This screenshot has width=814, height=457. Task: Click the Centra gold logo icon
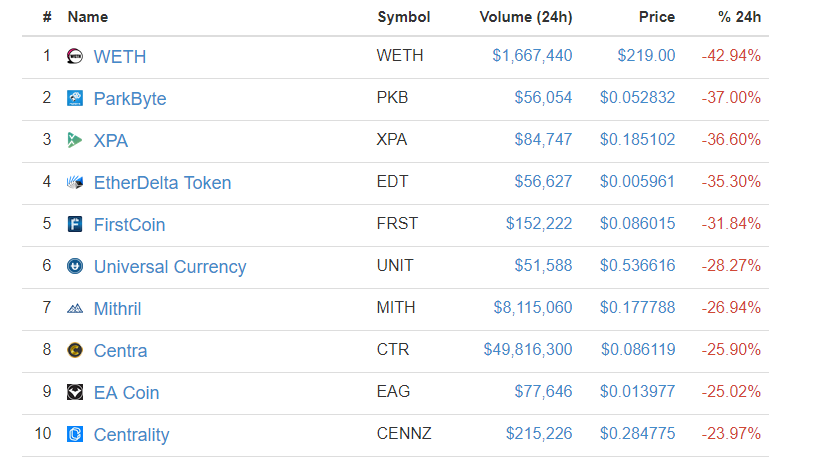[75, 351]
